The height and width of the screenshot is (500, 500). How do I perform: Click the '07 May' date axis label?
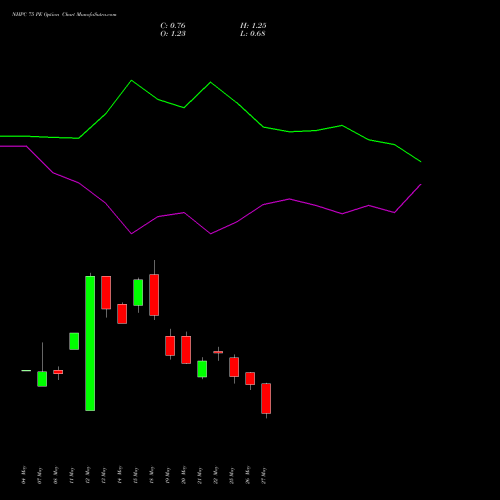pyautogui.click(x=40, y=475)
